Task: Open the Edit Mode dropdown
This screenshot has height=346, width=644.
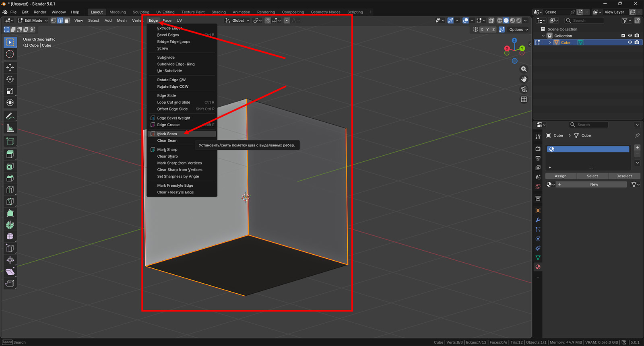Action: [33, 21]
